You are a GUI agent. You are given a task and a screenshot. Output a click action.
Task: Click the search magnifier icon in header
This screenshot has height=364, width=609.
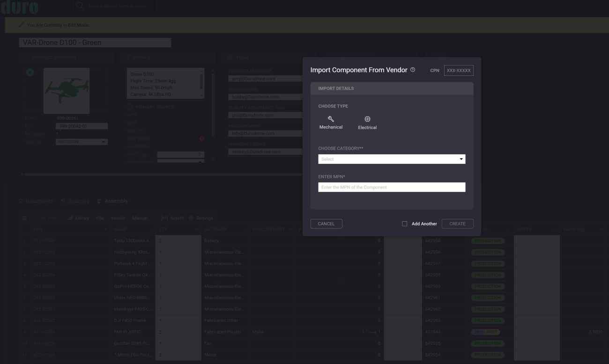click(x=80, y=6)
